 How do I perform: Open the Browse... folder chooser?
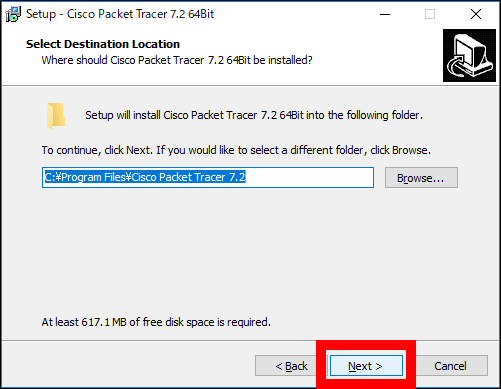click(x=421, y=178)
